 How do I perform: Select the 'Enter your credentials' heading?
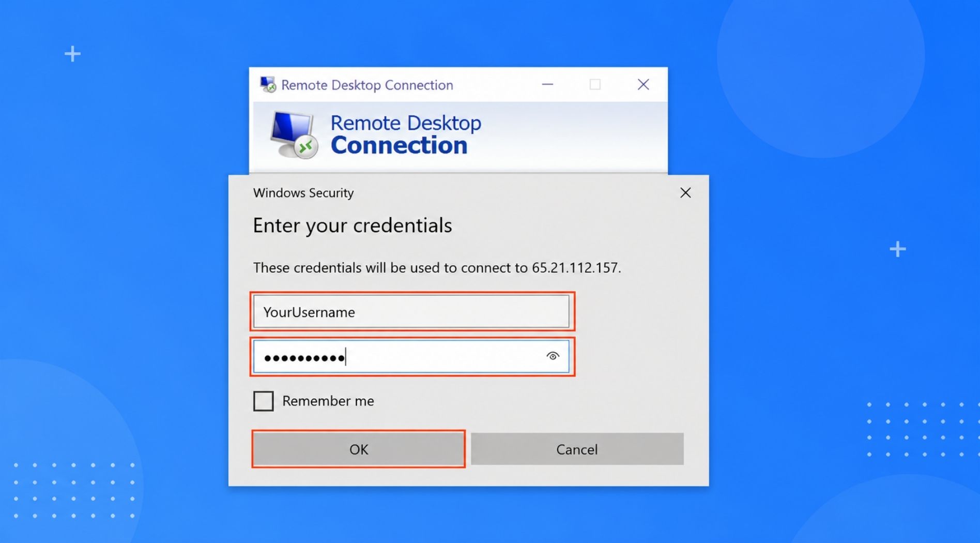pos(353,226)
